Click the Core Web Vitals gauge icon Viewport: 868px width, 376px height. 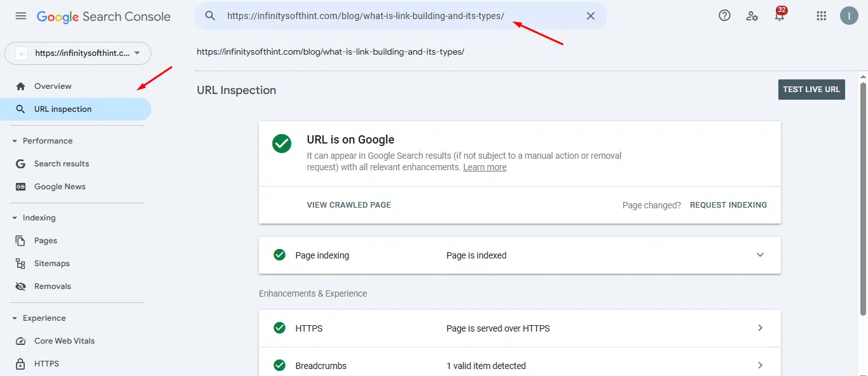click(21, 341)
